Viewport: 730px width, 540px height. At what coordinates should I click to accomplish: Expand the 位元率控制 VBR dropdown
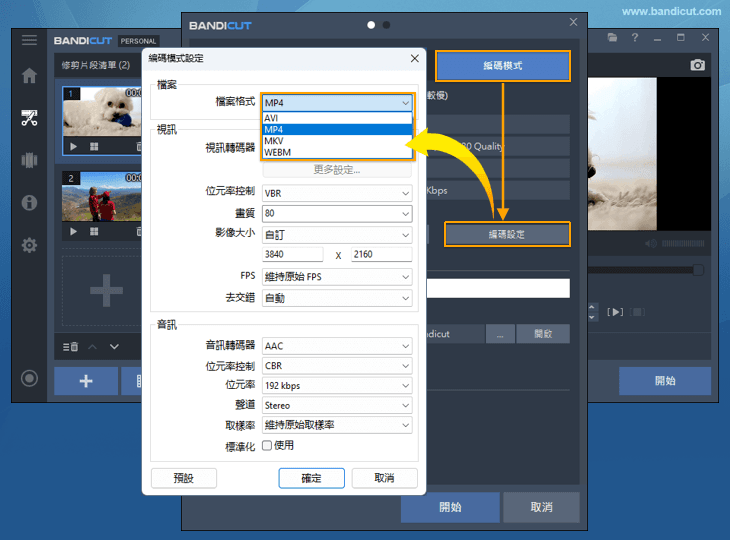coord(337,193)
